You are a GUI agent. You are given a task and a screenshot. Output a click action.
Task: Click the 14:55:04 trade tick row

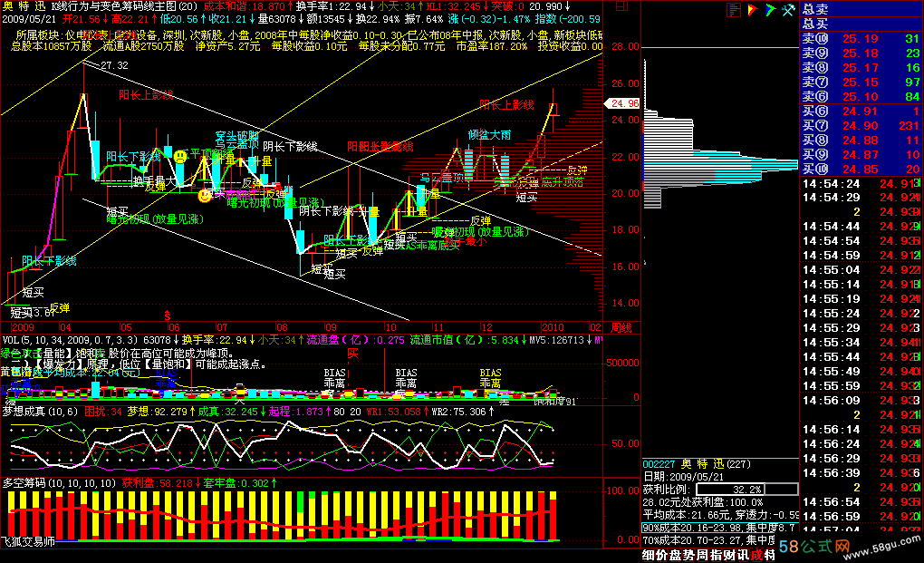[861, 270]
